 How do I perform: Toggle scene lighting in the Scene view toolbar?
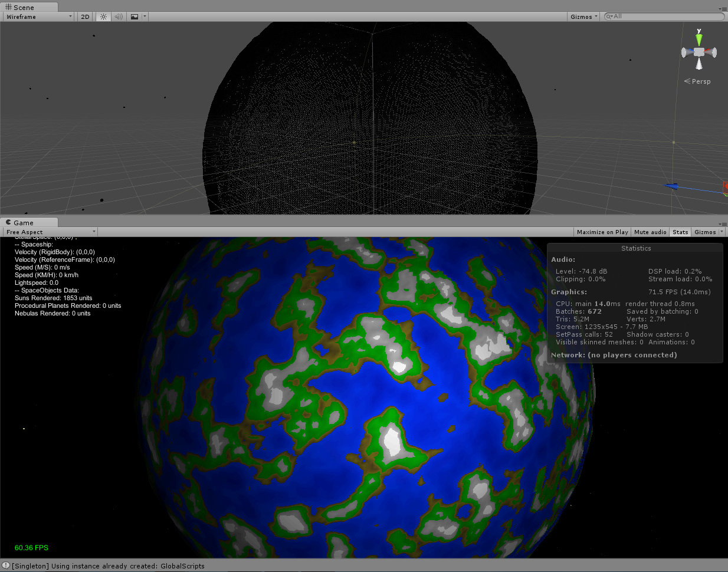(x=103, y=17)
